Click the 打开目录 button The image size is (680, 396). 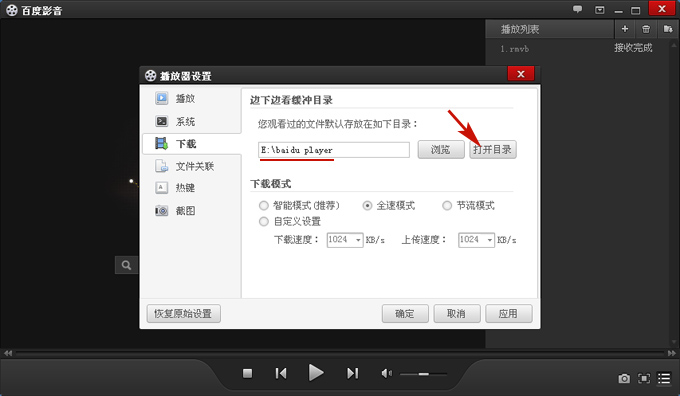pos(493,150)
